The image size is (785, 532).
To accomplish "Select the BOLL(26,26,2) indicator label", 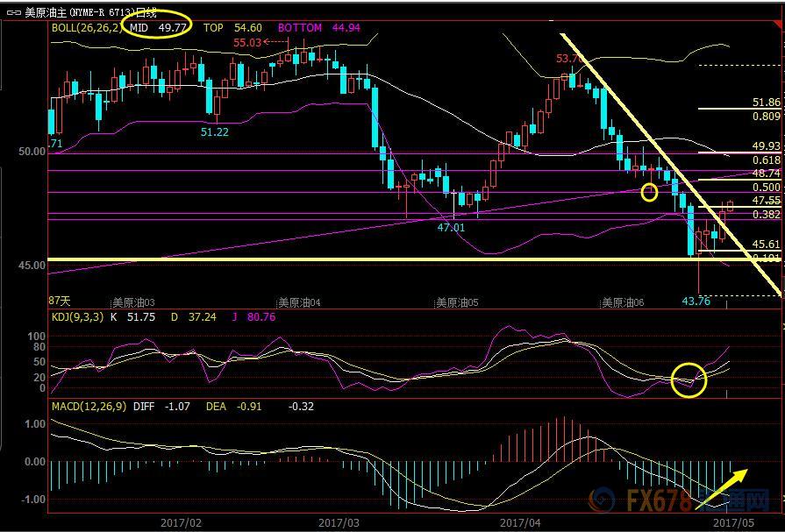I will [x=86, y=28].
